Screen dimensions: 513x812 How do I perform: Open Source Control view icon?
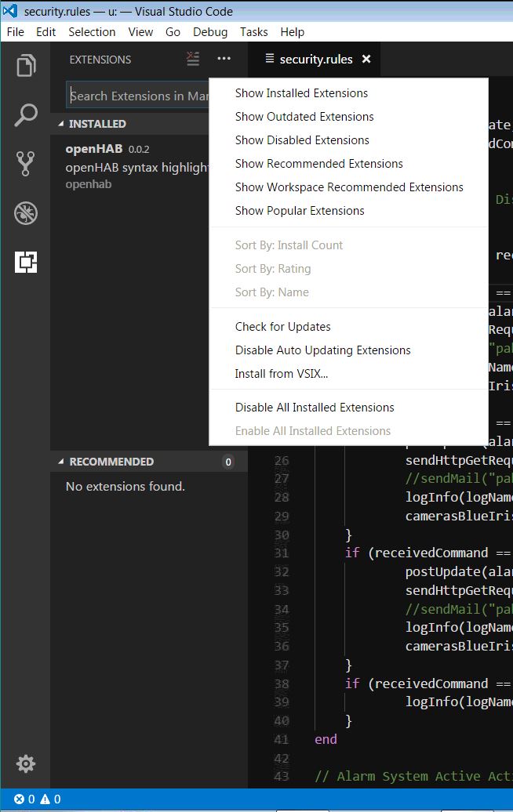[26, 164]
